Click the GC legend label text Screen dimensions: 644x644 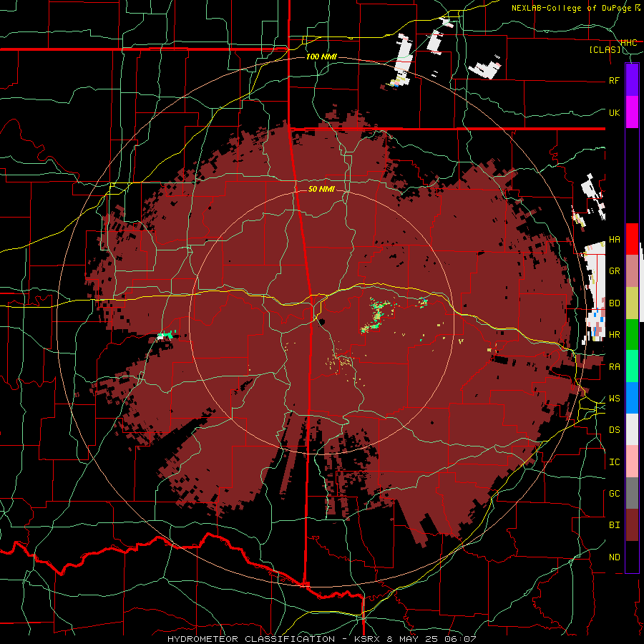[614, 494]
